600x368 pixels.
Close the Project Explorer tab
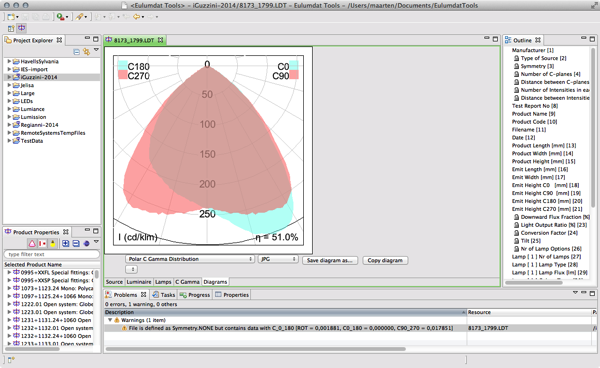[x=59, y=40]
